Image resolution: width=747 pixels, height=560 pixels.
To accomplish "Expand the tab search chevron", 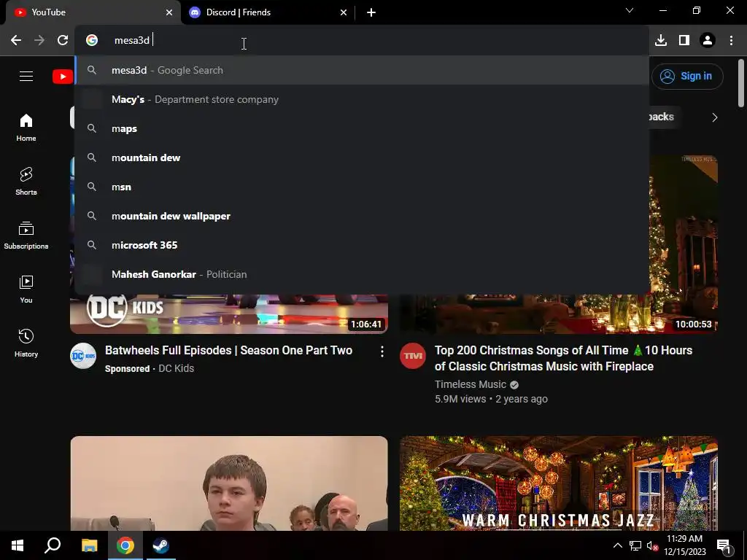I will pos(630,10).
